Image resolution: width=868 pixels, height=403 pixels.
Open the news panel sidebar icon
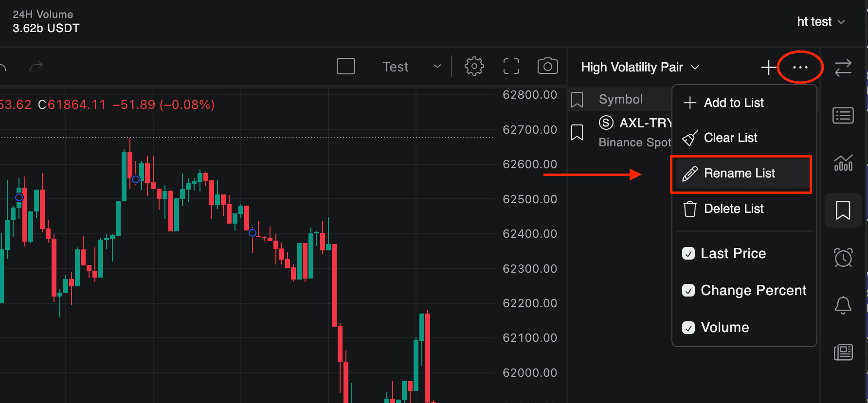click(843, 352)
